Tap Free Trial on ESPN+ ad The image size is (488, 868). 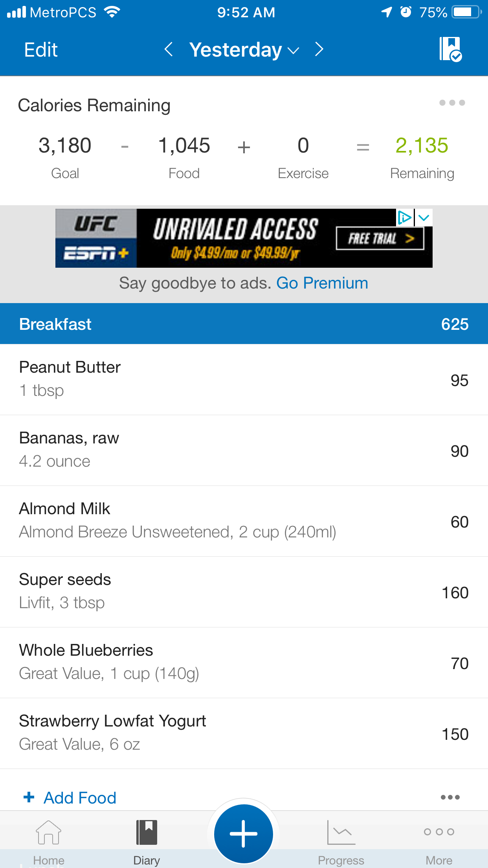pyautogui.click(x=380, y=238)
